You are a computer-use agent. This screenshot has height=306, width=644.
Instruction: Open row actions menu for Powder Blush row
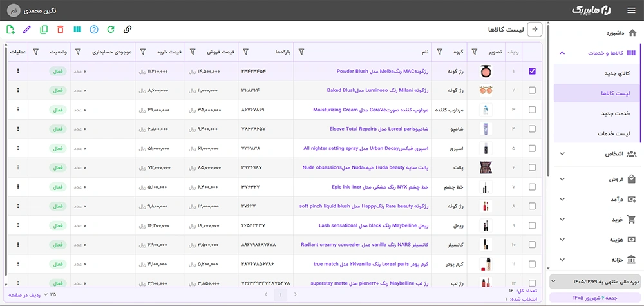coord(17,71)
